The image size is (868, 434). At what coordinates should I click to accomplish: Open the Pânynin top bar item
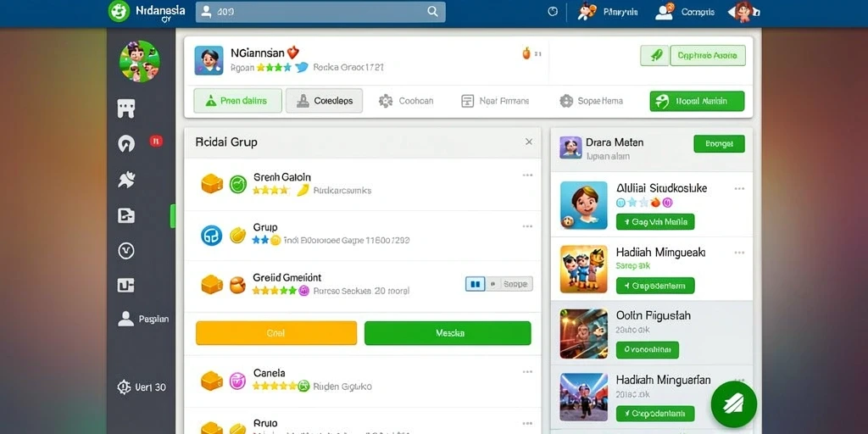[608, 12]
